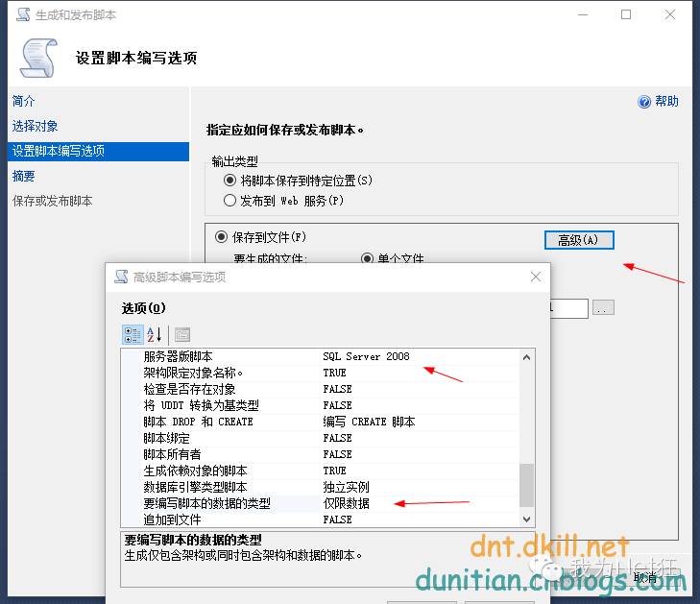Click the script scroll icon in wizard header
The width and height of the screenshot is (700, 604).
pos(38,58)
